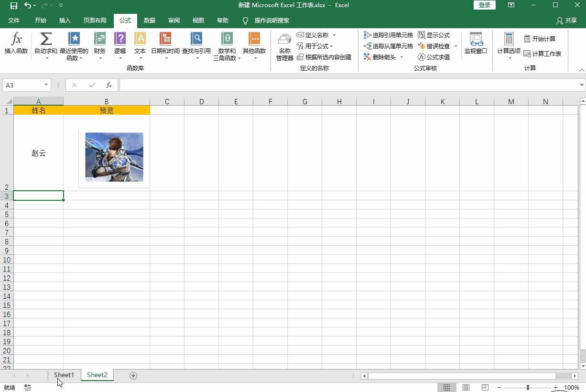Open the Name Box dropdown arrow
The image size is (586, 392).
[x=46, y=85]
